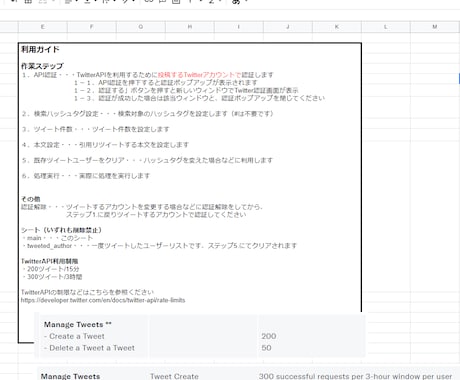Click the 'tweeted_author' description line

(x=159, y=246)
